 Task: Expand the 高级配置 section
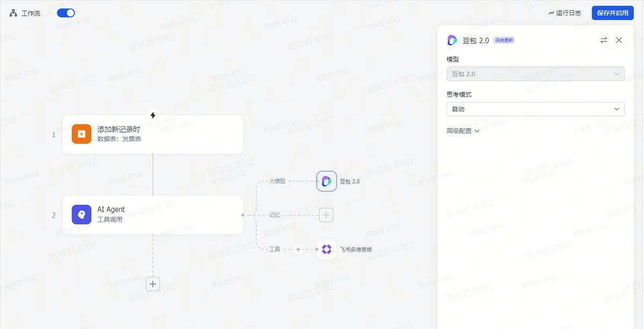point(463,131)
